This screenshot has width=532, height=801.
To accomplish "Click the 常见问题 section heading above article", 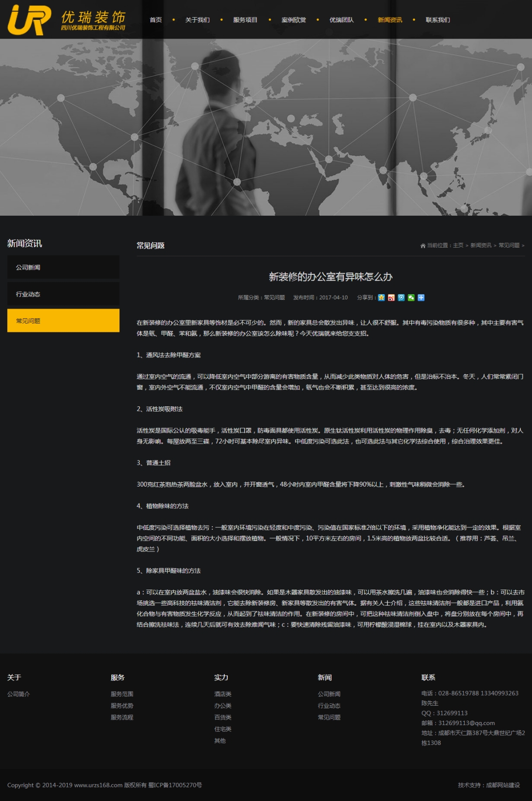I will point(150,245).
